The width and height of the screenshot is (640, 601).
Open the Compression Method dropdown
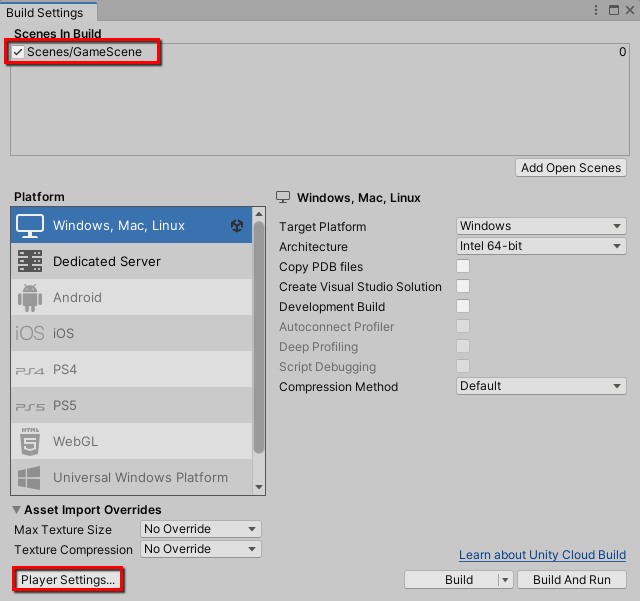click(541, 386)
